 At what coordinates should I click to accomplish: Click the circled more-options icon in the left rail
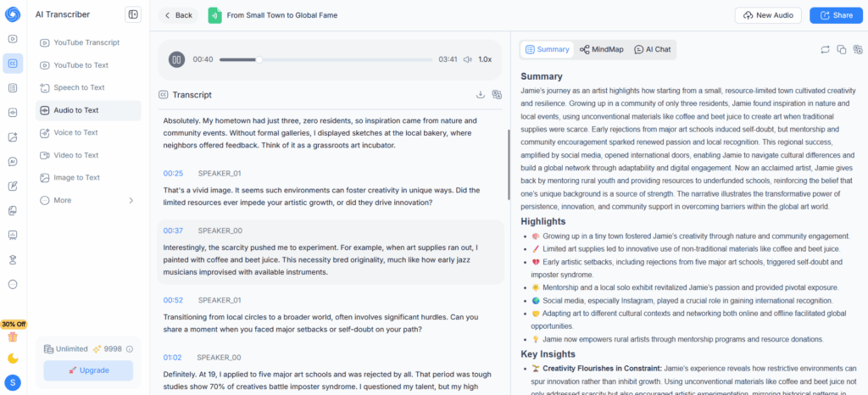click(x=13, y=284)
